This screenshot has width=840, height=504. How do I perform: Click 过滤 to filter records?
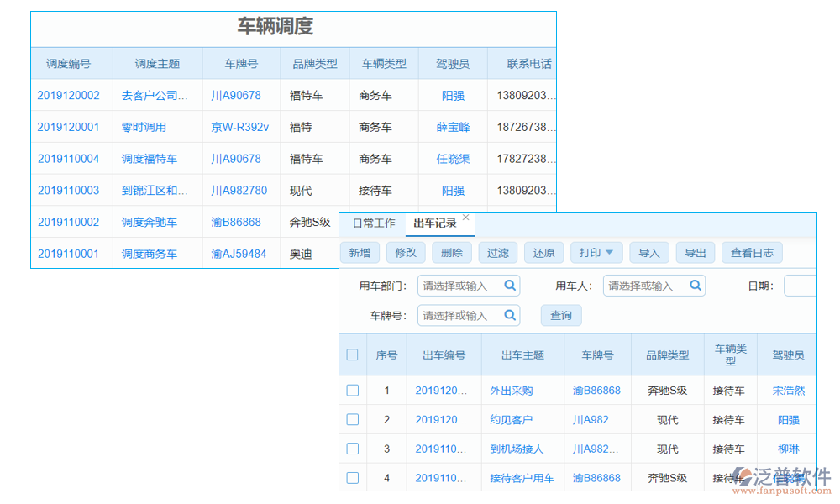[x=497, y=252]
